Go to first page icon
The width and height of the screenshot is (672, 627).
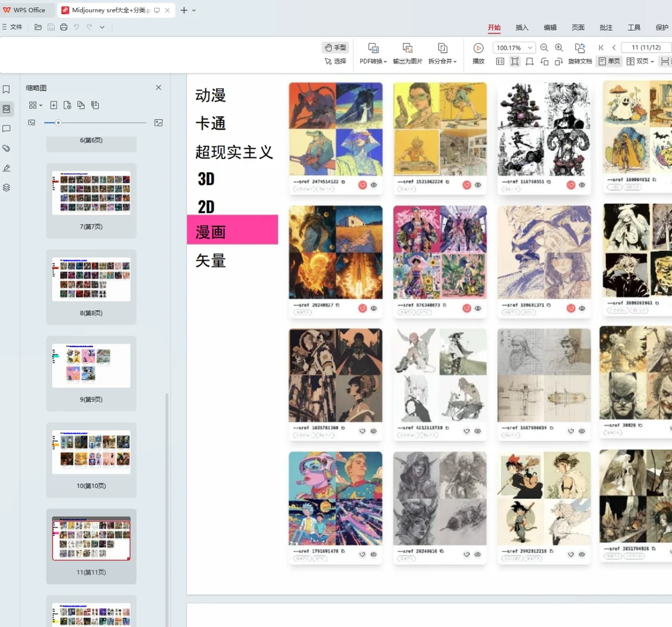tap(601, 48)
